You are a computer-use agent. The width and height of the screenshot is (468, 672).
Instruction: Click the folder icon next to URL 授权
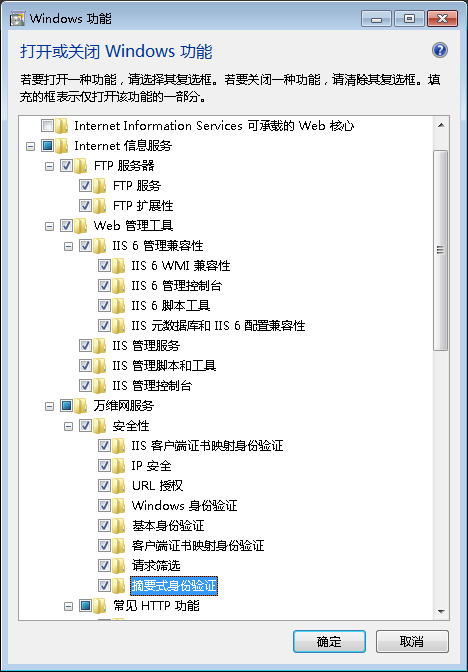[x=118, y=486]
